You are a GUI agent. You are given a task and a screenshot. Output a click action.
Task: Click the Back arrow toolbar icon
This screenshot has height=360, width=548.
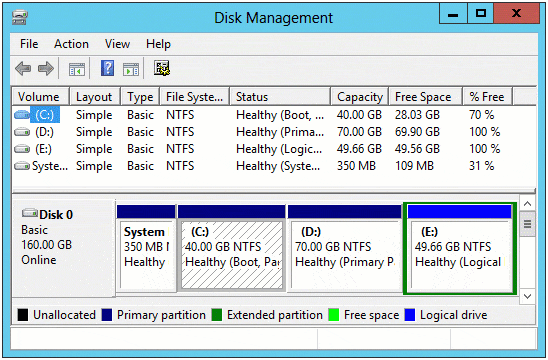(x=23, y=69)
